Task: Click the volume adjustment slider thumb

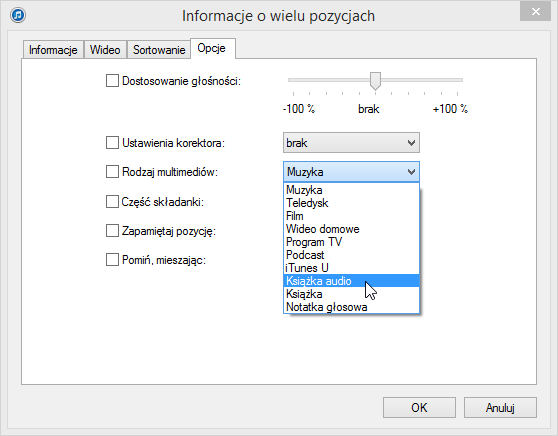Action: [x=375, y=81]
